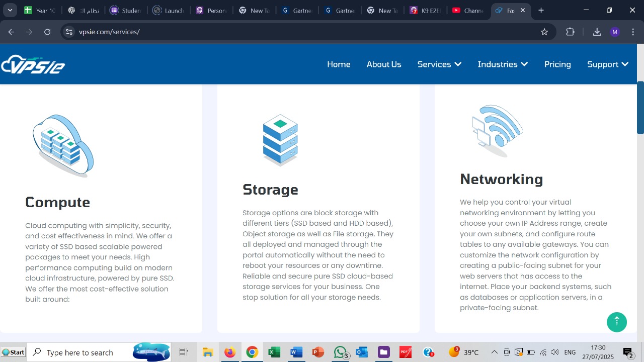Click the Compute cloud server illustration
This screenshot has width=644, height=362.
(62, 145)
